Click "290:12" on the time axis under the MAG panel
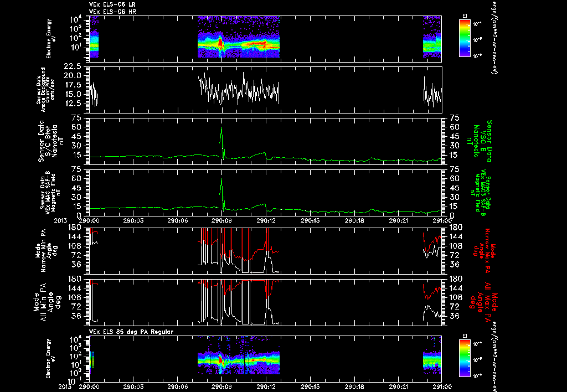Screen dimensions: 567x392 click(266, 220)
